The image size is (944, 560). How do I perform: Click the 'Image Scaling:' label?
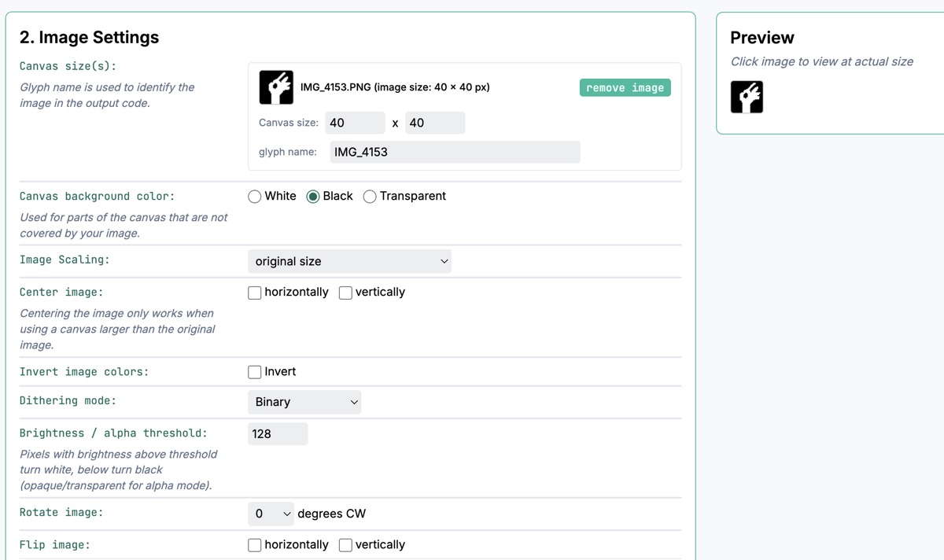(x=65, y=260)
